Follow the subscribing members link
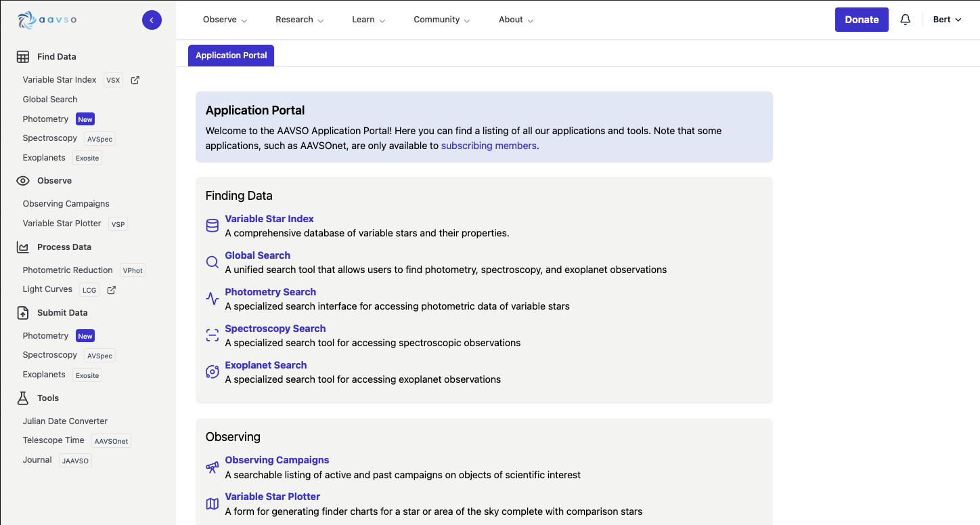 pyautogui.click(x=489, y=146)
